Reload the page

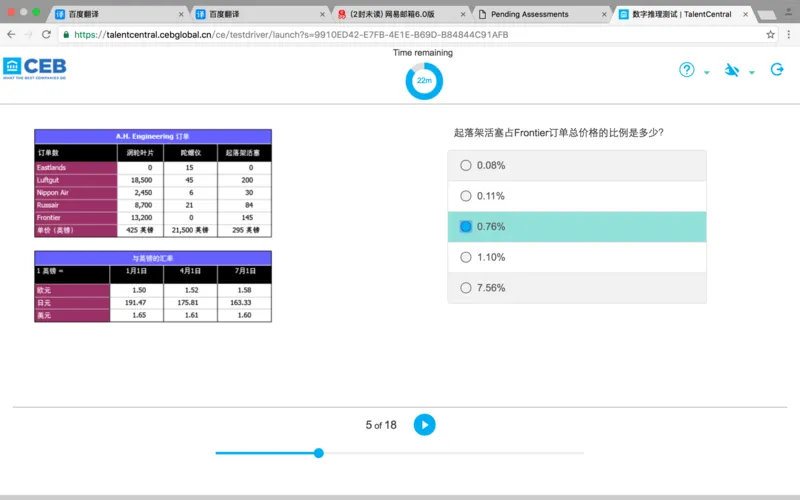pyautogui.click(x=46, y=35)
